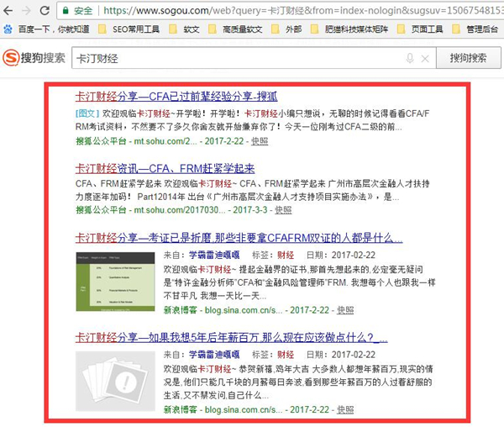This screenshot has height=427, width=504.
Task: Open result 卡汀财经分享—CFA已过前辈经验分享-搜狐
Action: 176,96
